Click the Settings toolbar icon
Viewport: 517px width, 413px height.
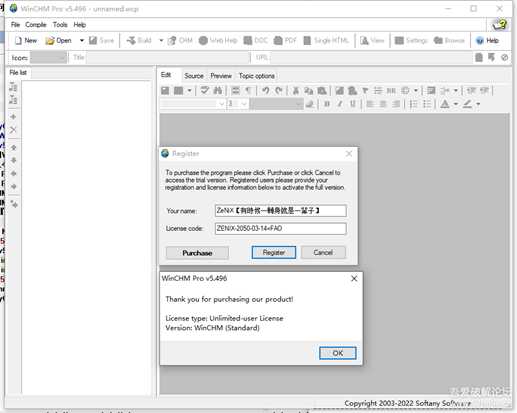(x=399, y=41)
